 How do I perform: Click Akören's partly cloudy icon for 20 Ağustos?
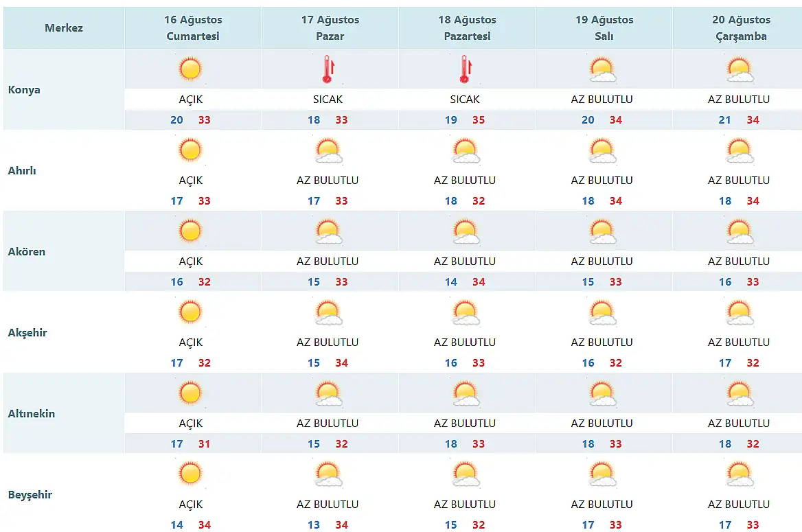(x=740, y=232)
